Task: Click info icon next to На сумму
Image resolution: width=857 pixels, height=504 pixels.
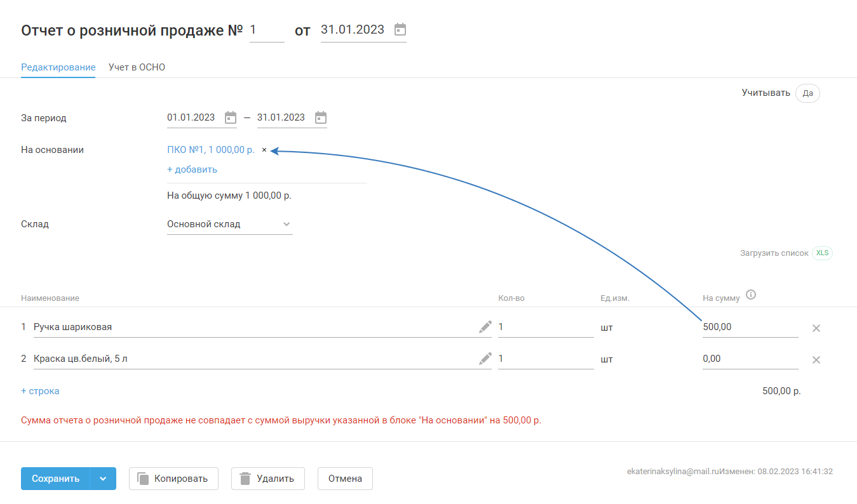Action: click(751, 295)
